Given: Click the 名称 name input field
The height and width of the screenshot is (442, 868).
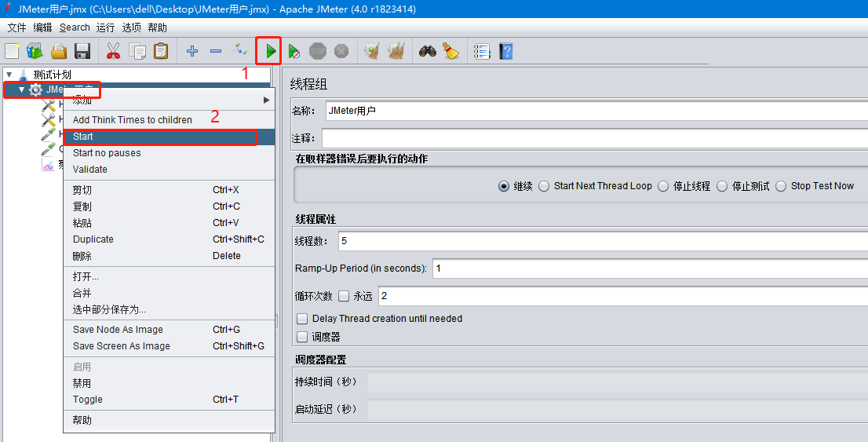Looking at the screenshot, I should point(596,111).
